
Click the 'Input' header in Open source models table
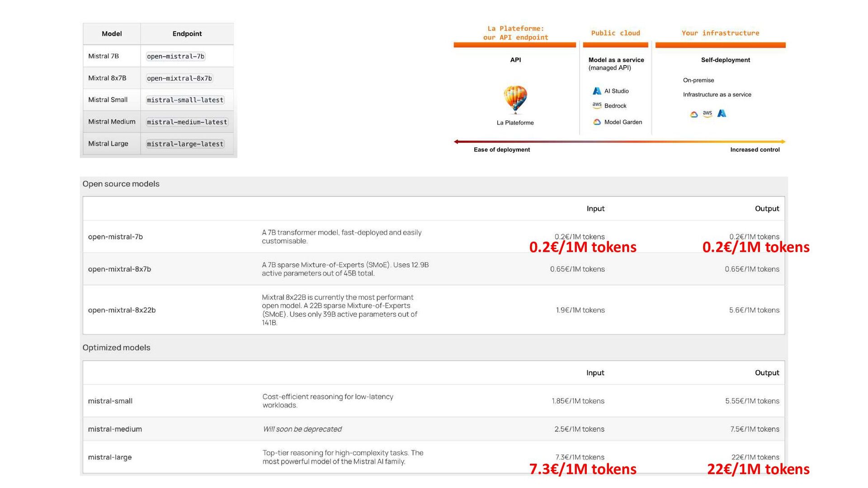[595, 209]
